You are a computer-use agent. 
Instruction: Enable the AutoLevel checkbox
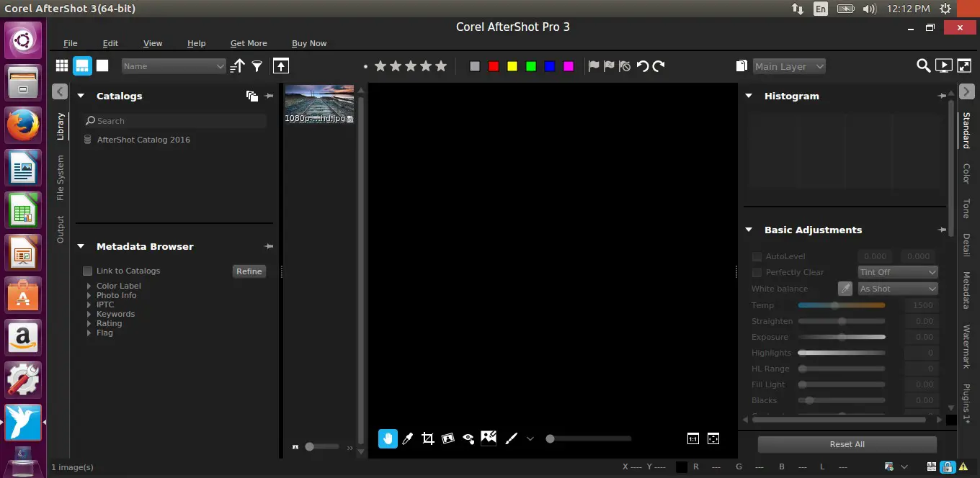click(x=757, y=256)
